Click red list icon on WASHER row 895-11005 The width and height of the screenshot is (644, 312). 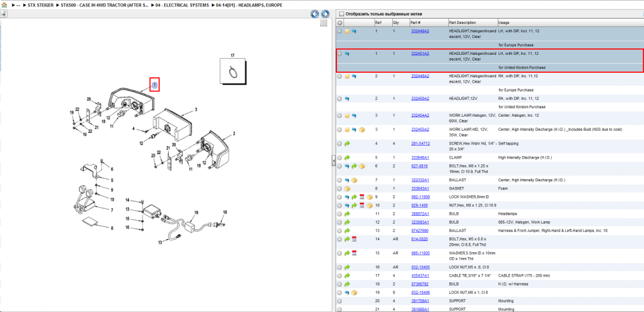[354, 253]
